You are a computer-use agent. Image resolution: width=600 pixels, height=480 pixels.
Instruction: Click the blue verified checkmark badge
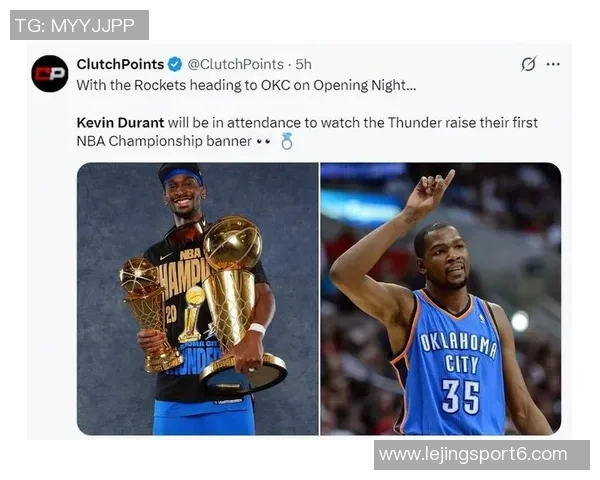pos(175,64)
